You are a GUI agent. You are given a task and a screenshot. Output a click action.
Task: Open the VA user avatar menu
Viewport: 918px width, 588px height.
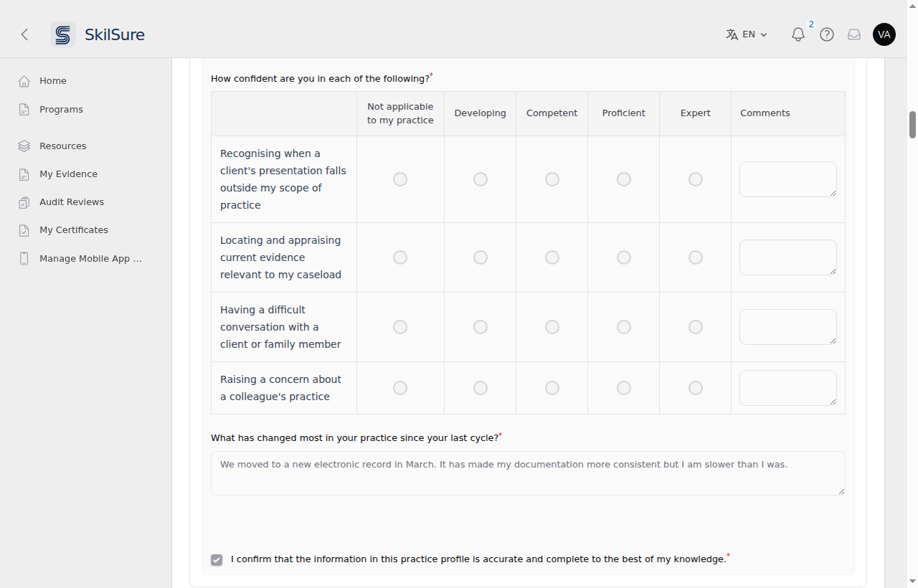click(x=884, y=34)
